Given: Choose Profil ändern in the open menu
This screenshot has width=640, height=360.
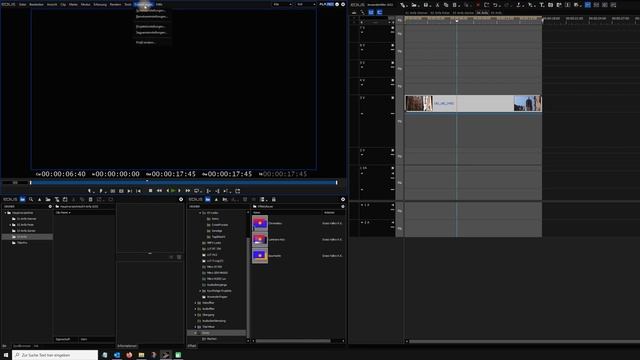Looking at the screenshot, I should click(x=146, y=42).
